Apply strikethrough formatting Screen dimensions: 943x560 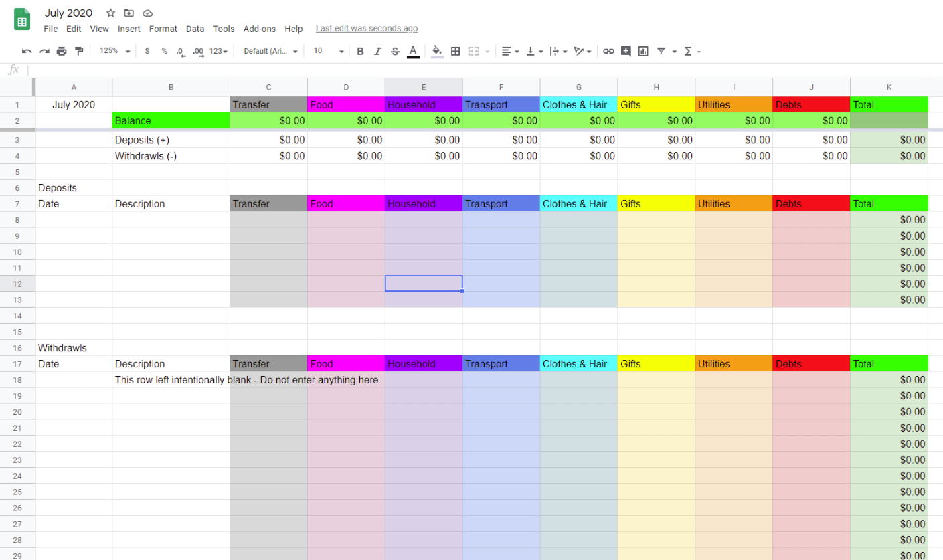tap(395, 51)
